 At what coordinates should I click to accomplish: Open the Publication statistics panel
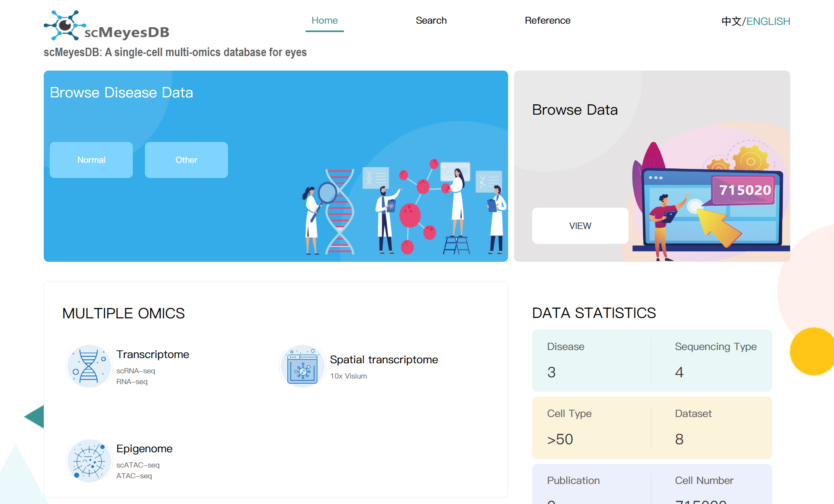coord(591,486)
